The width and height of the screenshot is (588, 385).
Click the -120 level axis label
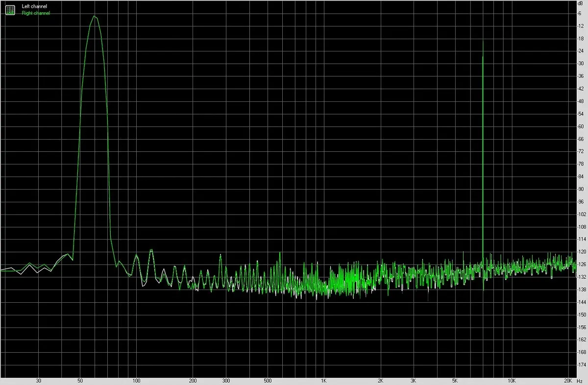[582, 252]
